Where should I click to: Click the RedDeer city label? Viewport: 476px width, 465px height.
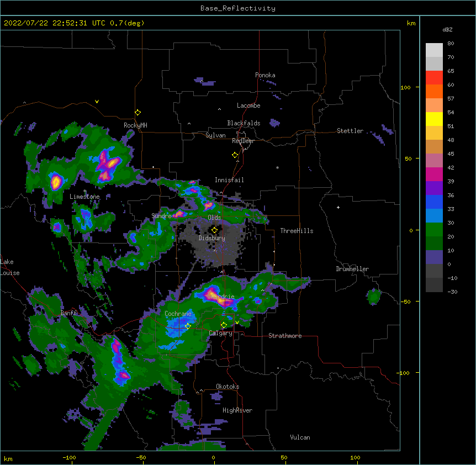243,141
